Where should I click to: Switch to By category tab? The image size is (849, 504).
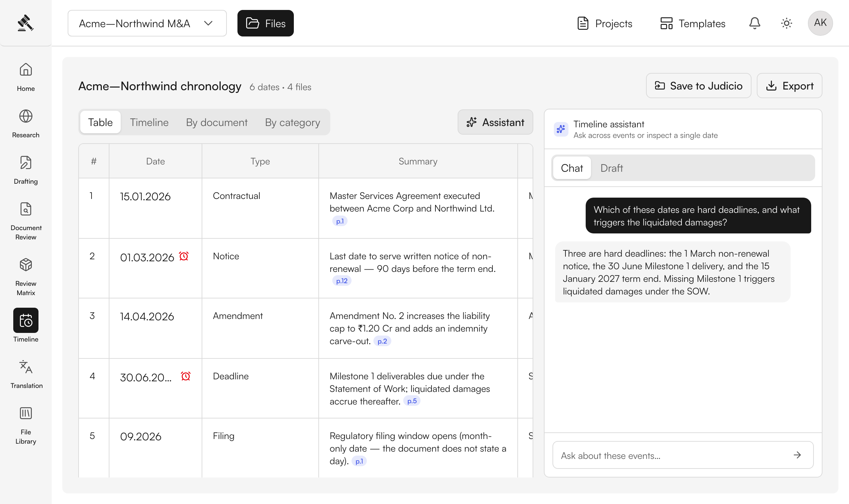293,122
